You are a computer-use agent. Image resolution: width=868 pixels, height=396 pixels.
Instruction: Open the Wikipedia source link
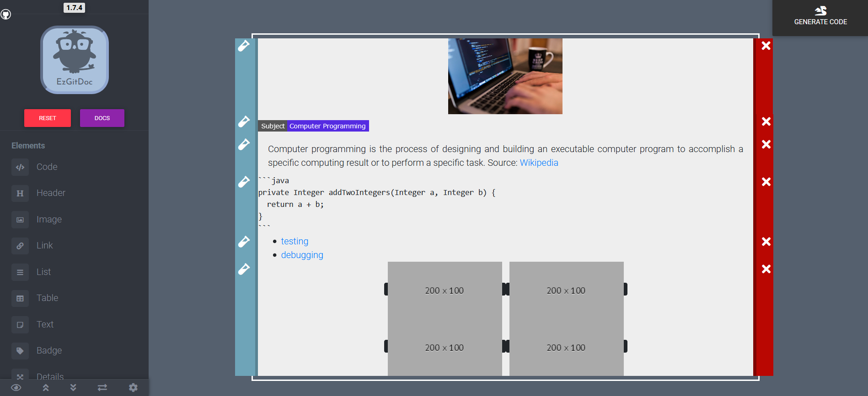[x=539, y=163]
